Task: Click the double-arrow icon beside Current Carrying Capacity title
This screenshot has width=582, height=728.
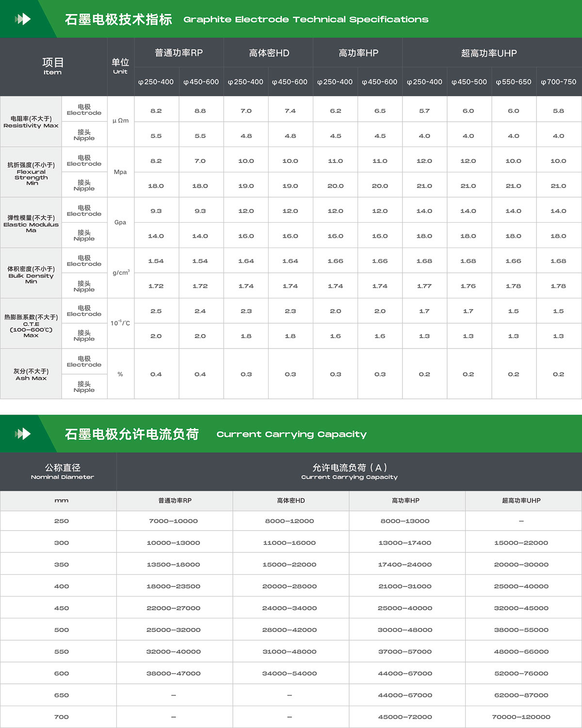Action: click(23, 433)
